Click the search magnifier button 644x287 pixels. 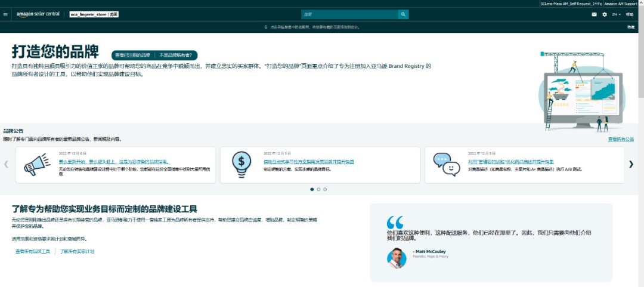point(403,14)
